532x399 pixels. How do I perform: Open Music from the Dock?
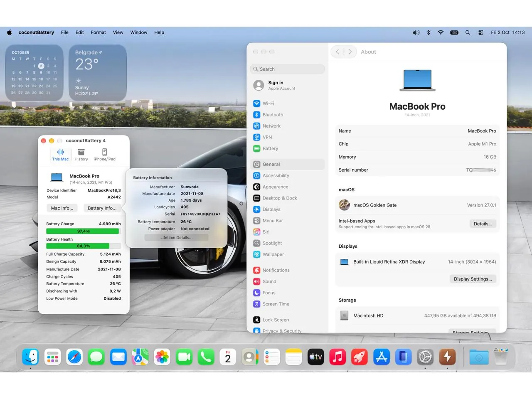click(337, 357)
